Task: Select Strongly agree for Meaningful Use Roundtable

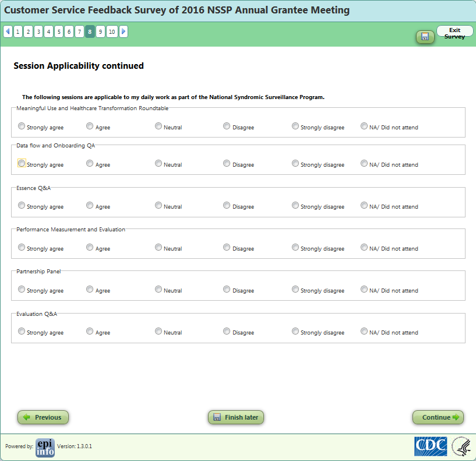Action: tap(21, 126)
